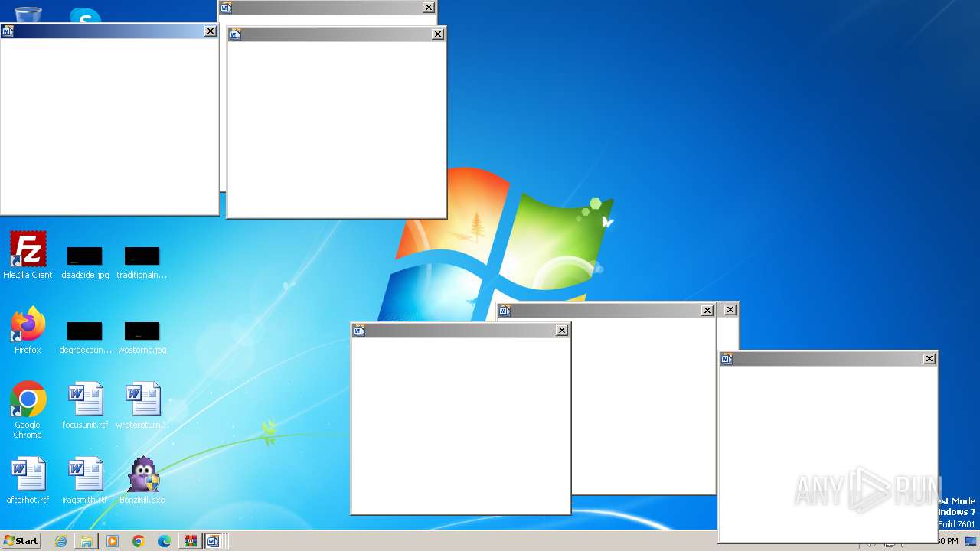Open Internet Explorer from the taskbar

pyautogui.click(x=60, y=541)
